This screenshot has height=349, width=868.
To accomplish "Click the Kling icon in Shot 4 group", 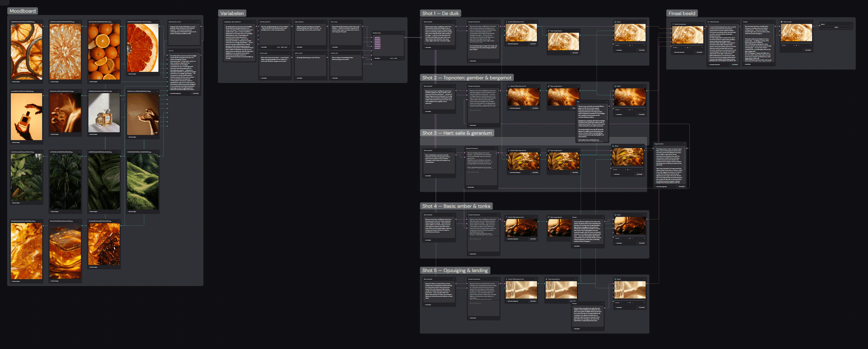I will (x=615, y=215).
